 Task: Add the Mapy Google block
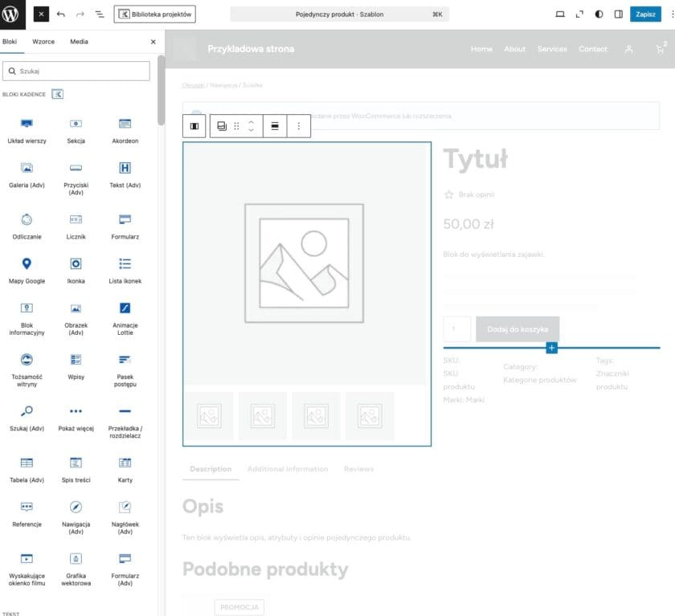tap(27, 269)
